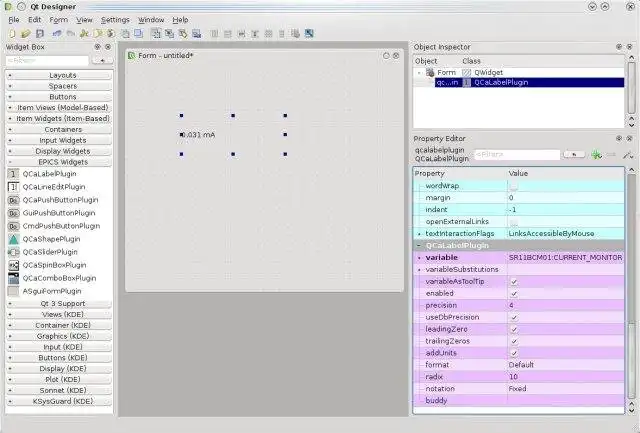
Task: Pick the QCaShapePlugin widget icon
Action: [13, 239]
